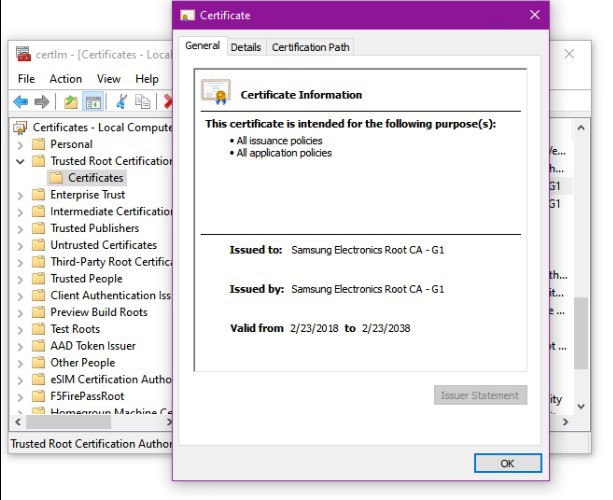
Task: Click 'All issuance policies' text
Action: point(279,141)
